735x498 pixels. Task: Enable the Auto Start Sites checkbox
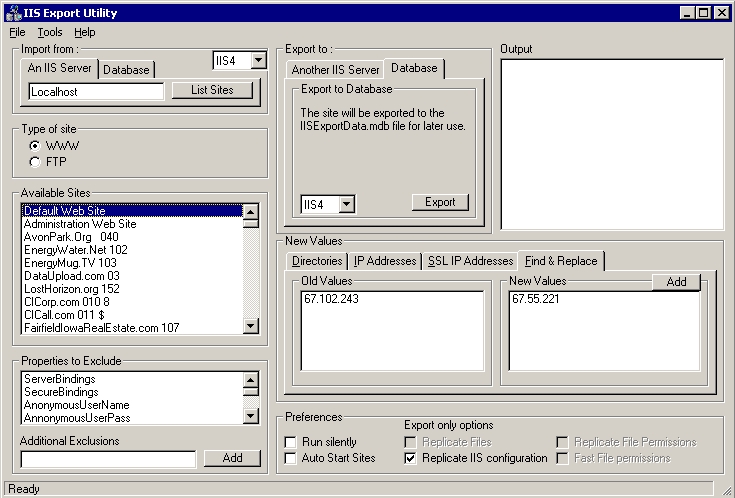click(291, 458)
